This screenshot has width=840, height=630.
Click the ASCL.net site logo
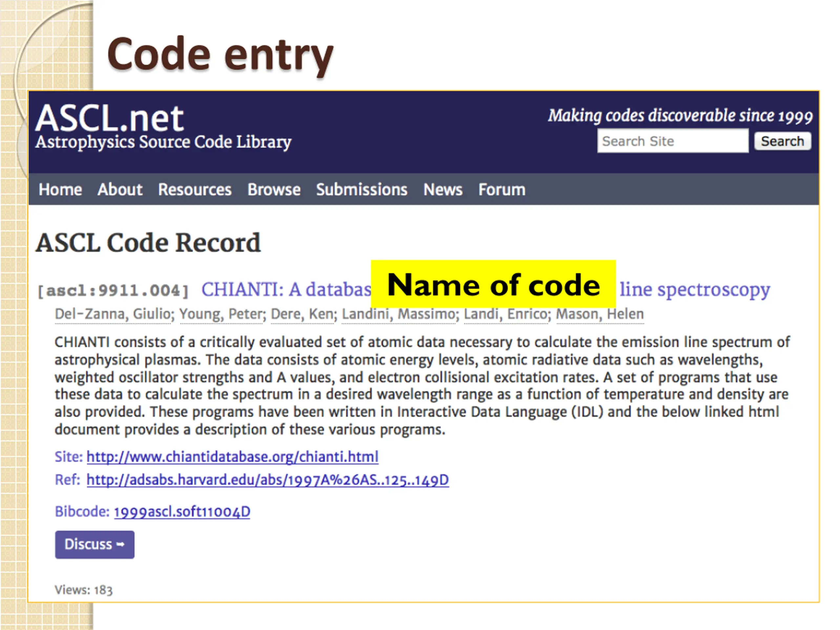point(109,118)
